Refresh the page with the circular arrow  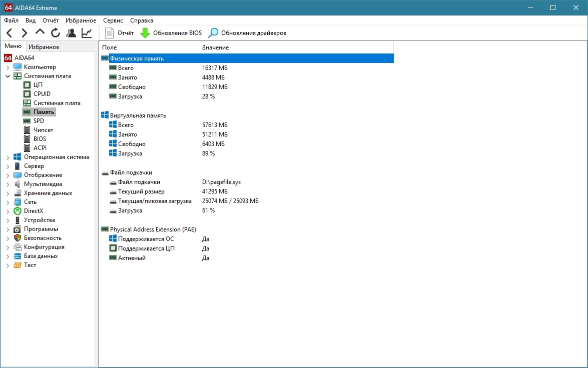click(56, 33)
